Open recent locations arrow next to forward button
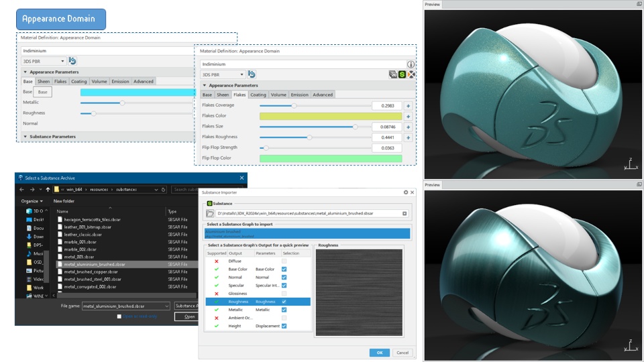The image size is (644, 362). point(40,189)
